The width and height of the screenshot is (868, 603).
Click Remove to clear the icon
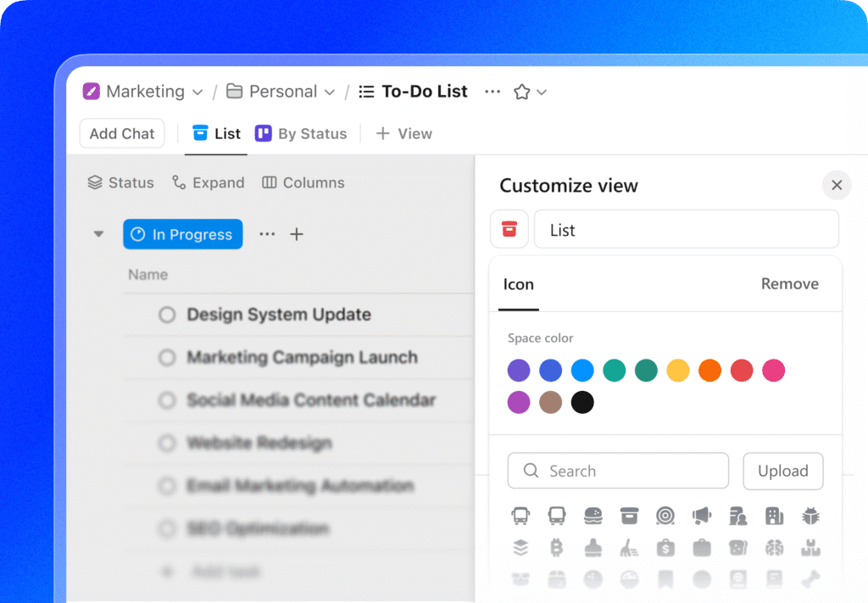(x=789, y=284)
